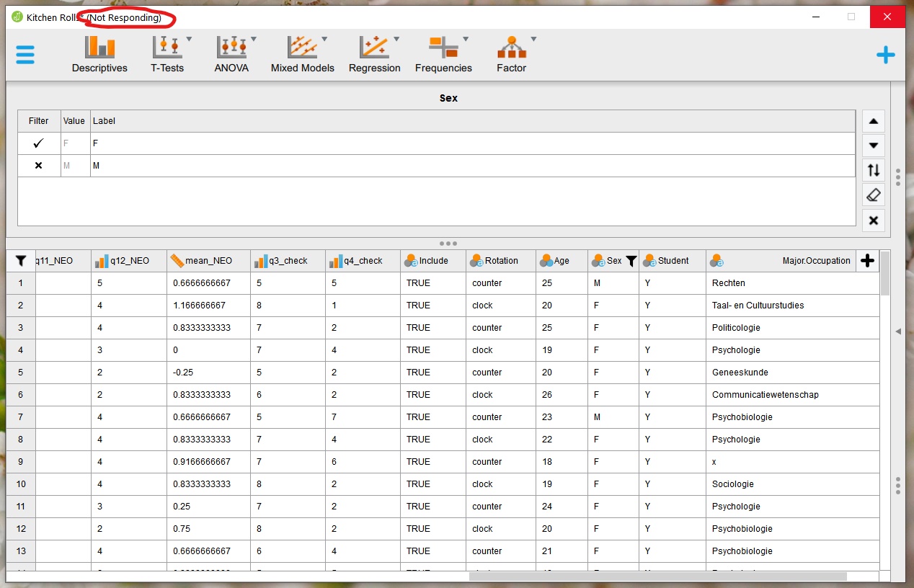Click the reverse-order sort icon in the Sex panel
The image size is (914, 588).
873,169
